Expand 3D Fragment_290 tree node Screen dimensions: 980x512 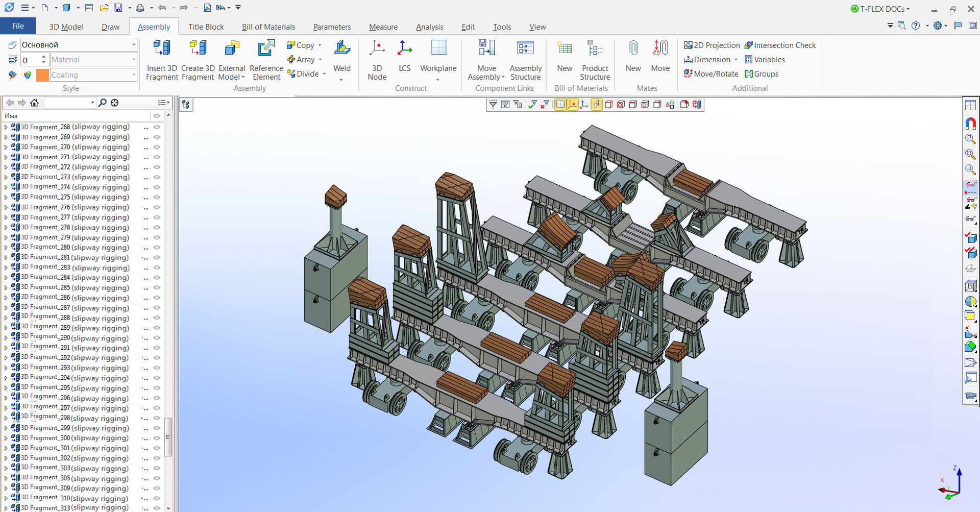point(6,337)
